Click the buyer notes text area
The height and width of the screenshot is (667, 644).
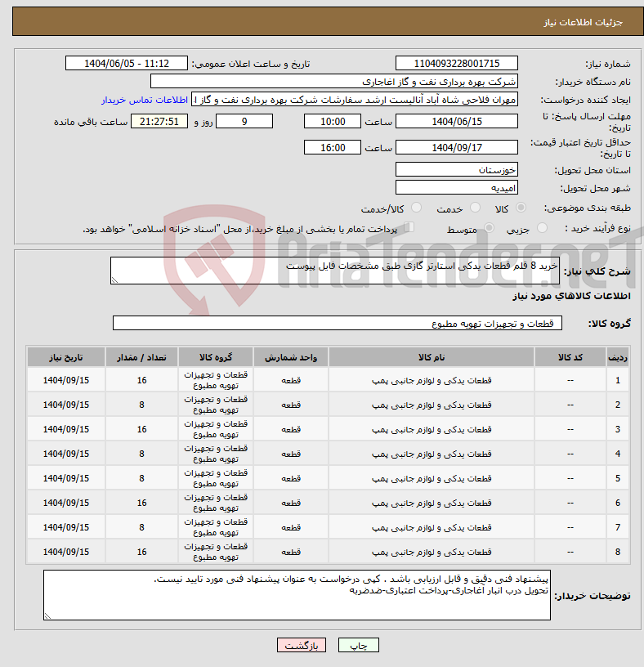(x=297, y=595)
